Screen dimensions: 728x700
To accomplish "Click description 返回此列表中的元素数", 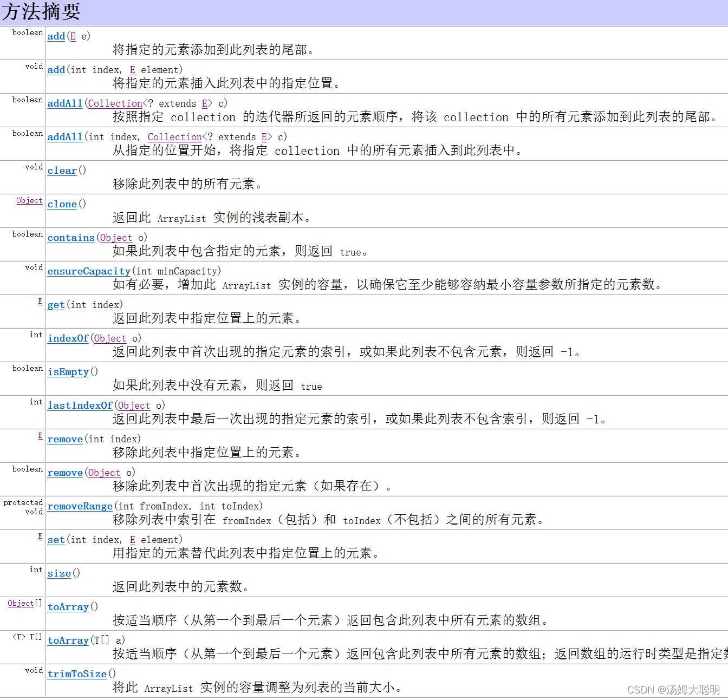I will (181, 587).
